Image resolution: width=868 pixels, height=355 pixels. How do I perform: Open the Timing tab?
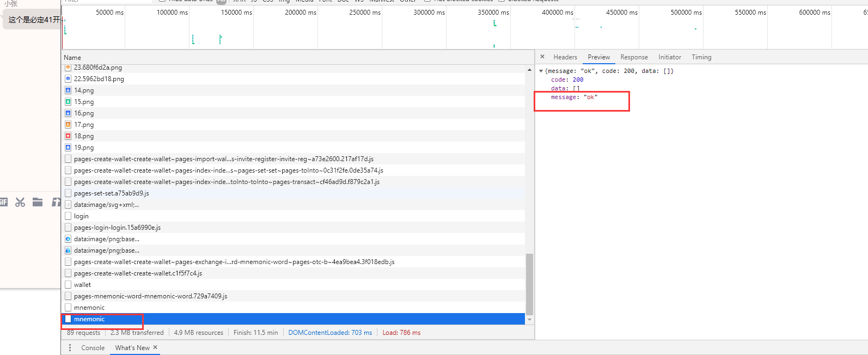(701, 57)
